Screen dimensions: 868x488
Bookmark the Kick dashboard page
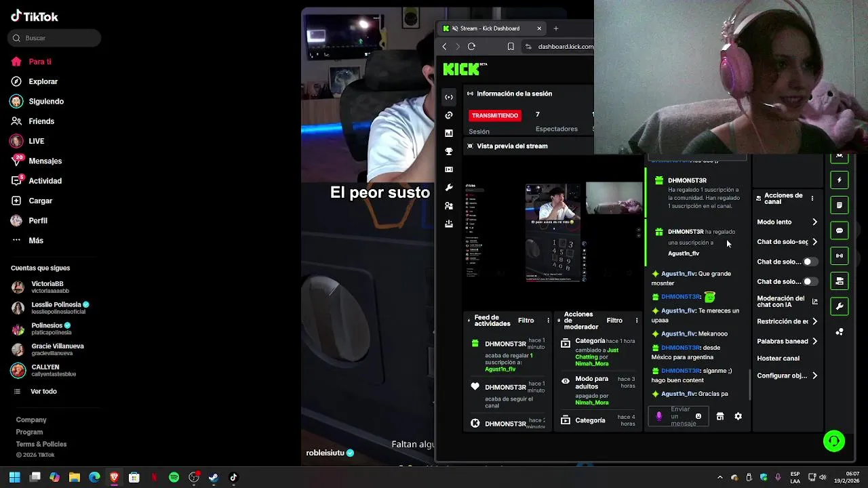point(511,46)
